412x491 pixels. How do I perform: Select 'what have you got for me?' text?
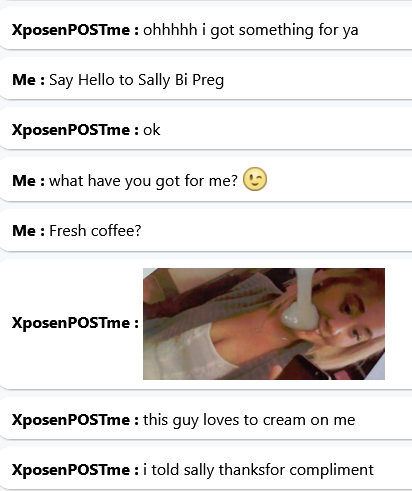(x=144, y=181)
